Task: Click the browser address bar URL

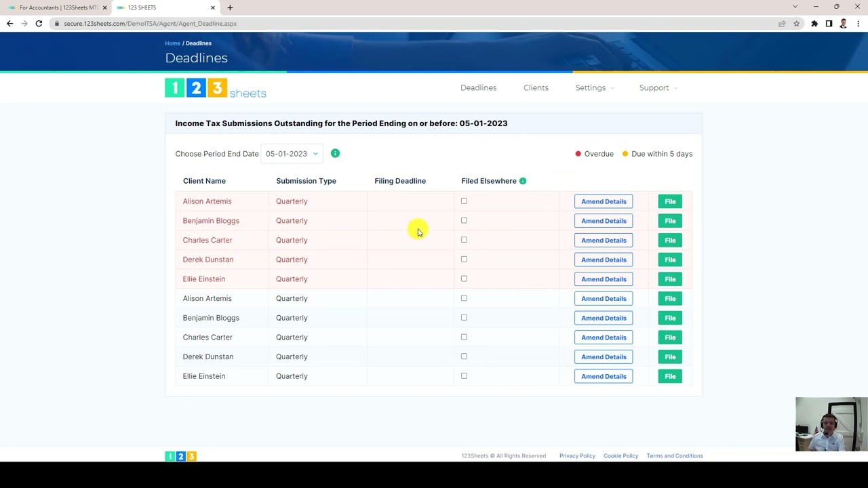Action: (x=150, y=24)
